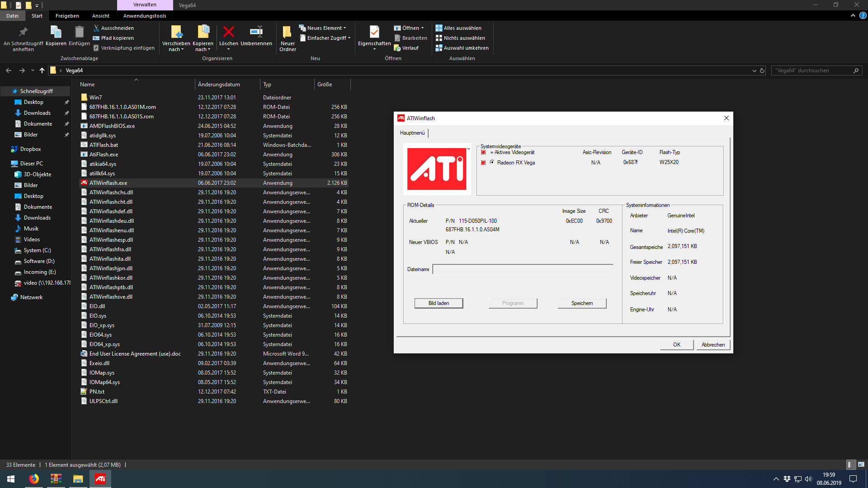Select the AMDFlashBIOS.exe file

tap(112, 126)
